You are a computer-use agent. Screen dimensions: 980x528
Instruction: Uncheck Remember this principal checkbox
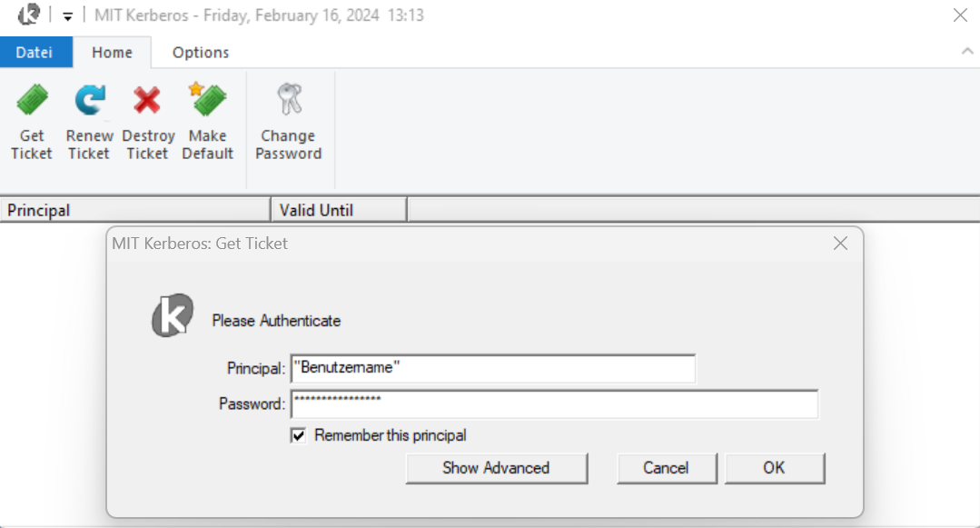click(298, 436)
